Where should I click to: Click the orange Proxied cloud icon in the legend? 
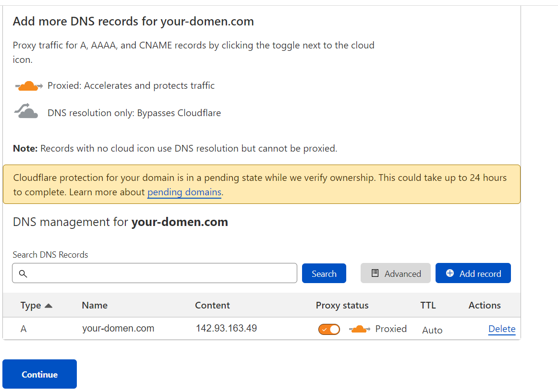point(29,86)
